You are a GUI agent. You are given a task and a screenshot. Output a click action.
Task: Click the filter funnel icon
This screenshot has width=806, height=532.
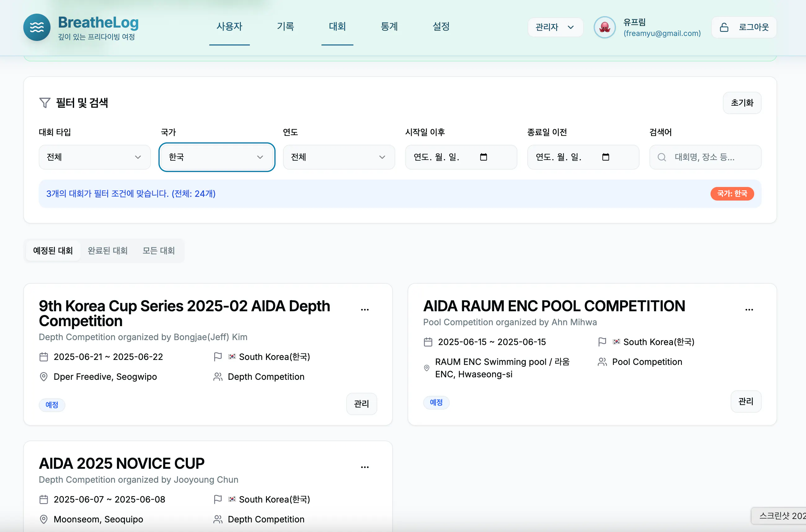click(45, 103)
